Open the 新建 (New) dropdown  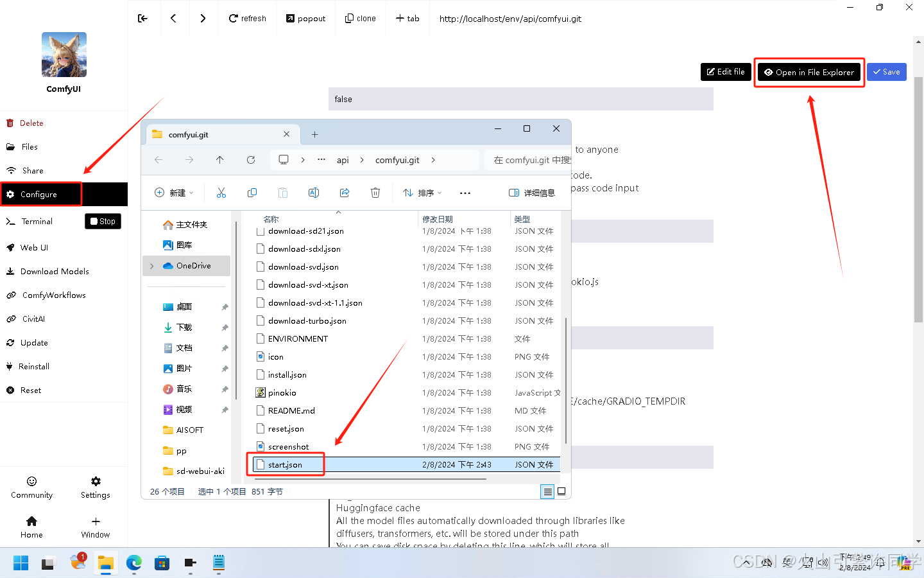click(174, 193)
